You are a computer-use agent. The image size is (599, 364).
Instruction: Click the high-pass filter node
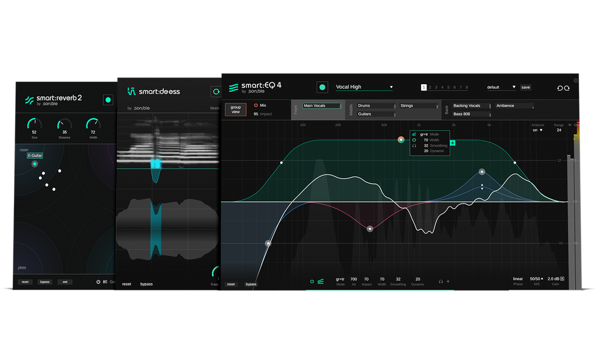268,243
